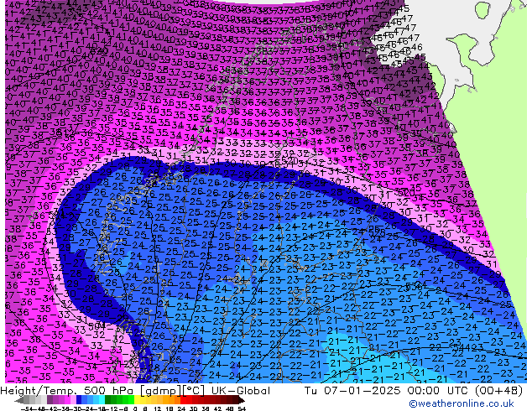Click the light pink legend swatch near -30

(x=73, y=400)
